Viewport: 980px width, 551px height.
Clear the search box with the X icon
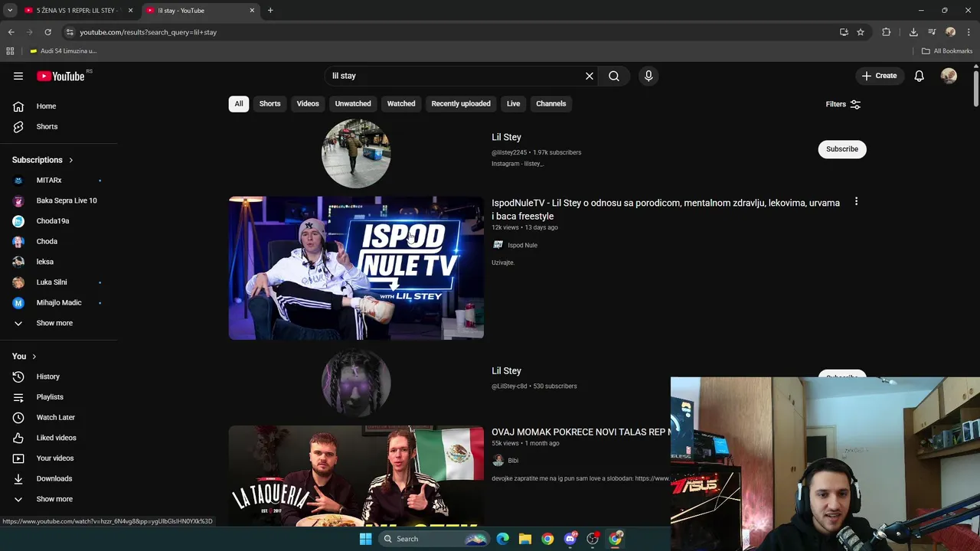[590, 76]
